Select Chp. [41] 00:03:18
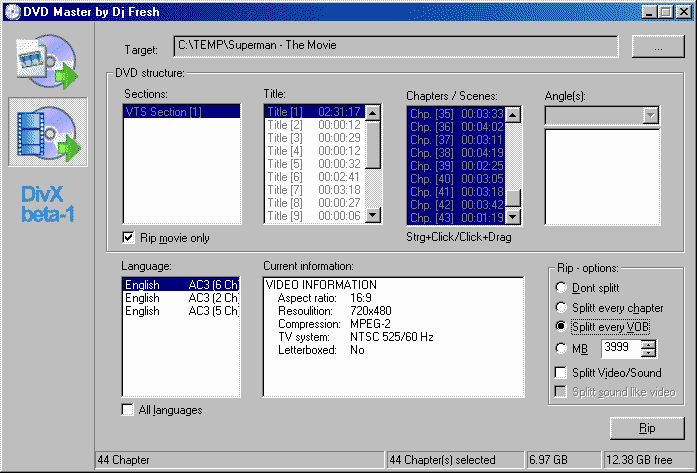 456,192
